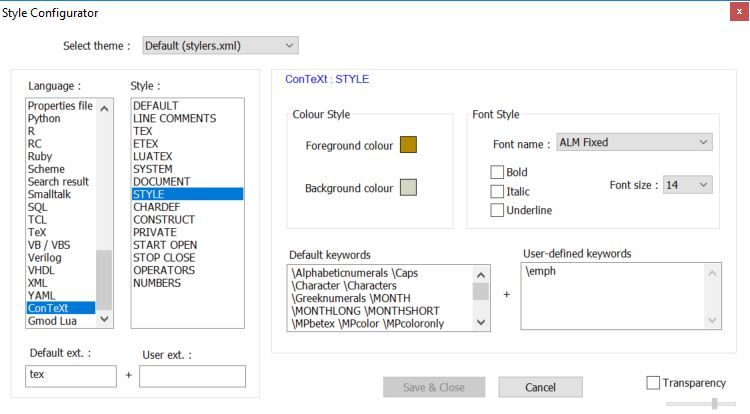Open the Select theme dropdown
This screenshot has width=750, height=414.
pos(219,45)
